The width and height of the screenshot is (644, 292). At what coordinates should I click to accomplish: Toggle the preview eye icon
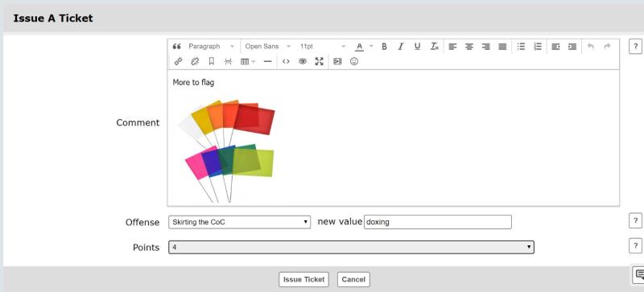click(303, 61)
